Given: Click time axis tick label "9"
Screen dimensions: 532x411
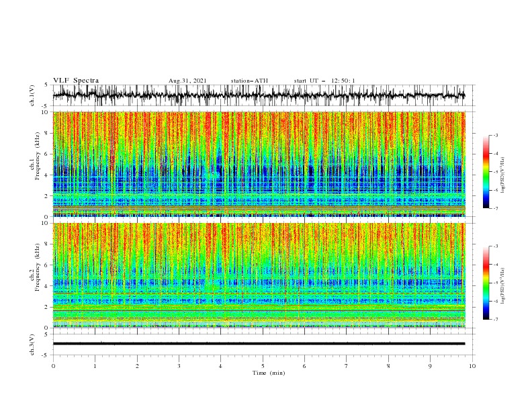Looking at the screenshot, I should 430,366.
